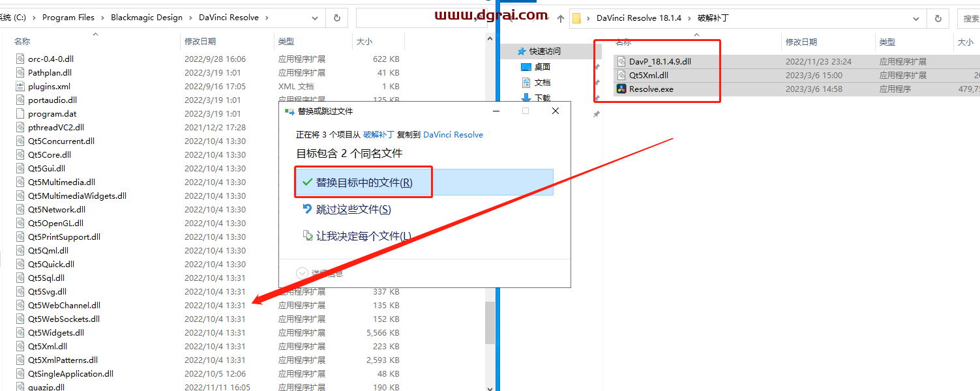The height and width of the screenshot is (391, 980).
Task: Click the Qt5Gui.dll file icon
Action: pos(20,168)
